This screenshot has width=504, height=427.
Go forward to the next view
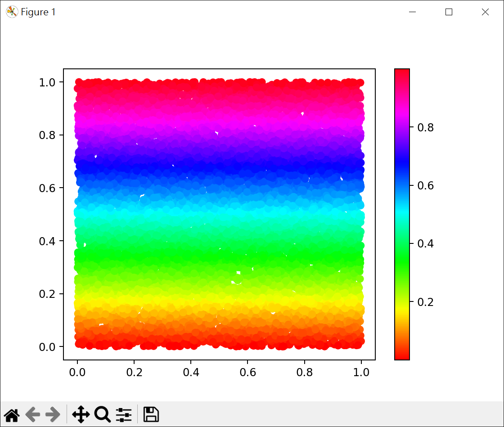tap(53, 414)
